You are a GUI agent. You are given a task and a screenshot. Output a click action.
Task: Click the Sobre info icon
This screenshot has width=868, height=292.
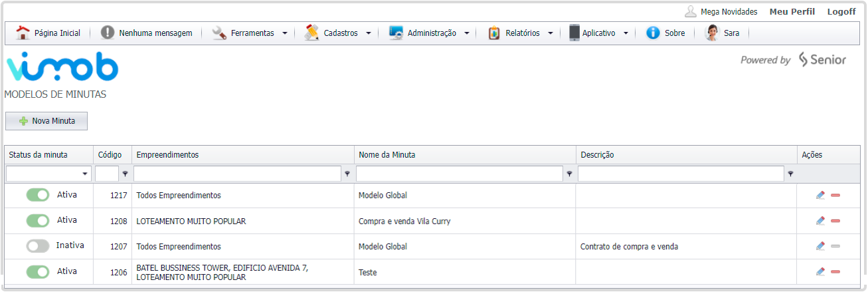[653, 33]
